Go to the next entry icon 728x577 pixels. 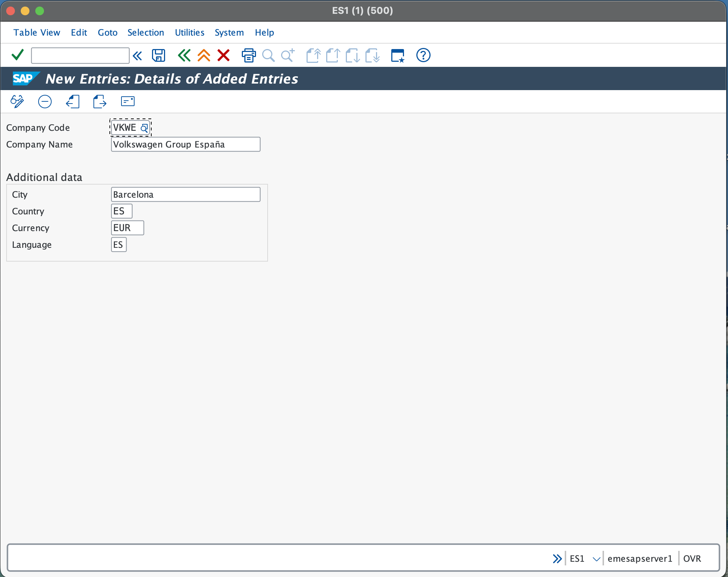(100, 101)
